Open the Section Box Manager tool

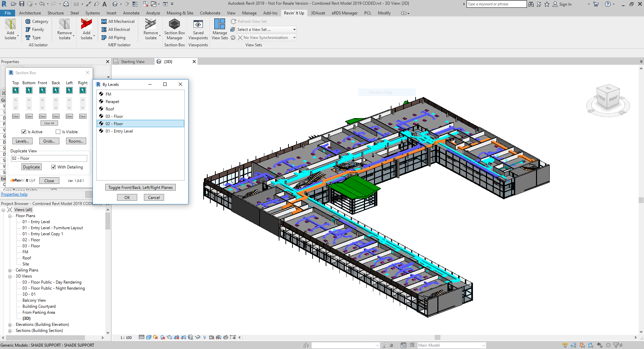pyautogui.click(x=174, y=29)
